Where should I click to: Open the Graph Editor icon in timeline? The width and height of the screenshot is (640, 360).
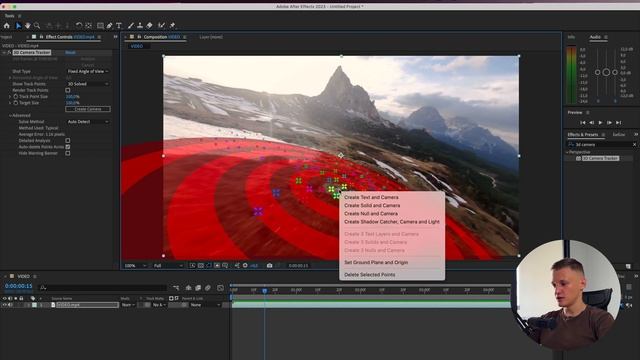point(220,288)
